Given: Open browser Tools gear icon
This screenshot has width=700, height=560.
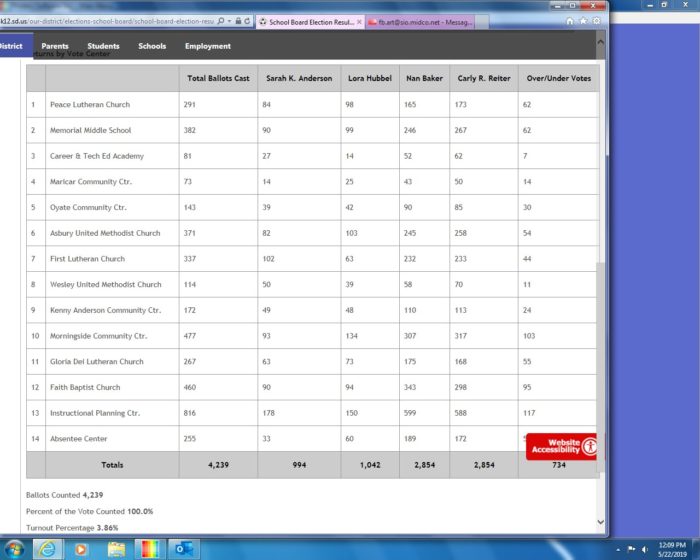Looking at the screenshot, I should (596, 21).
